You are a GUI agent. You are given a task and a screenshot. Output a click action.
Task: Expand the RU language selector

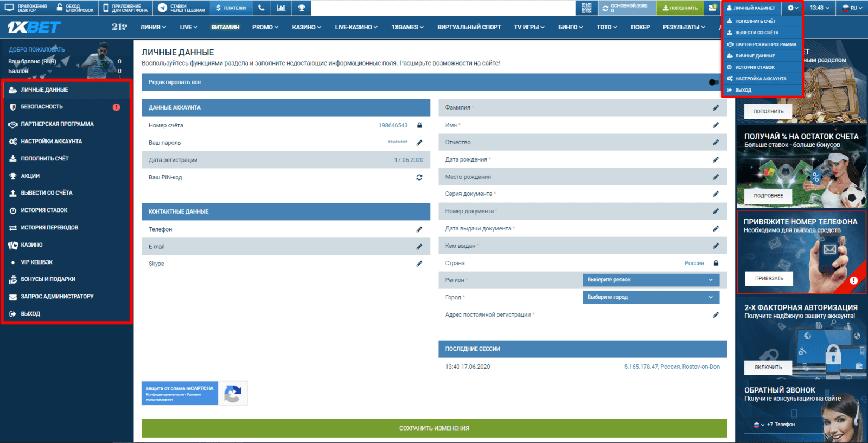click(x=853, y=8)
